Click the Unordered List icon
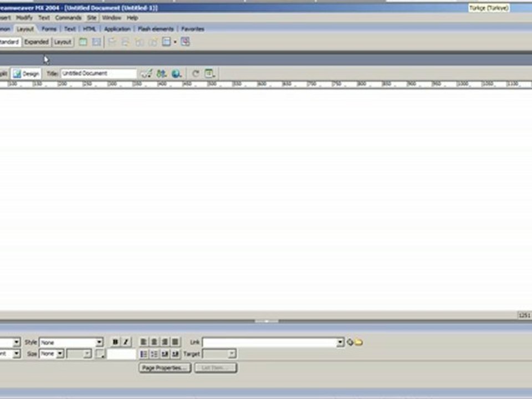This screenshot has height=399, width=532. coord(144,354)
